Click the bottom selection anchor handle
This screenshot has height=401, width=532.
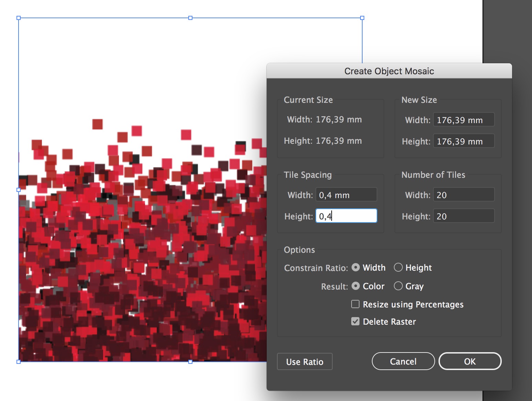(190, 361)
